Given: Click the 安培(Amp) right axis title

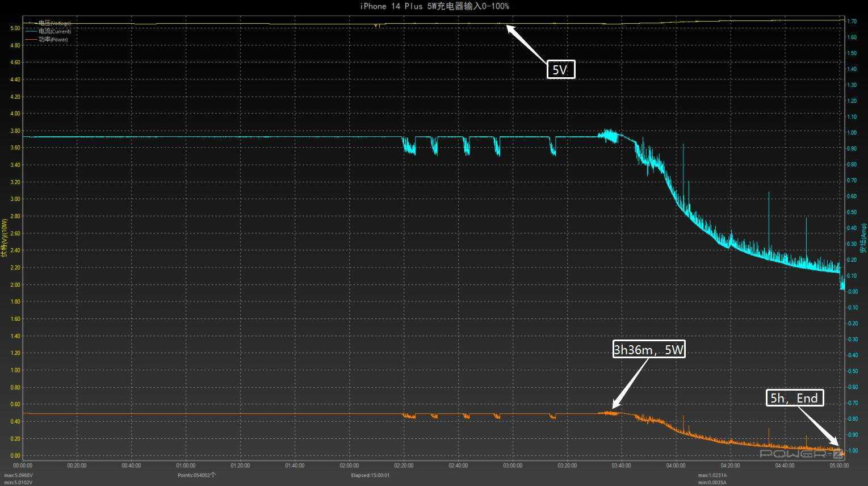Looking at the screenshot, I should [x=863, y=238].
